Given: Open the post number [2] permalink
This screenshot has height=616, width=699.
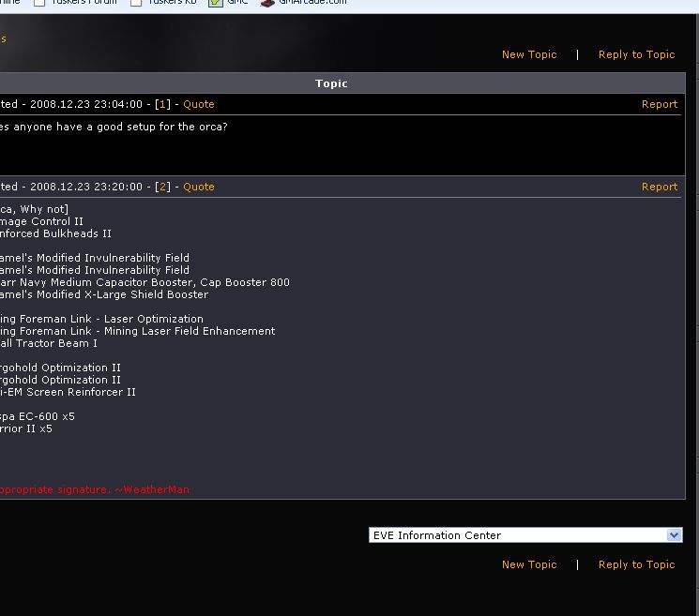Looking at the screenshot, I should tap(162, 187).
